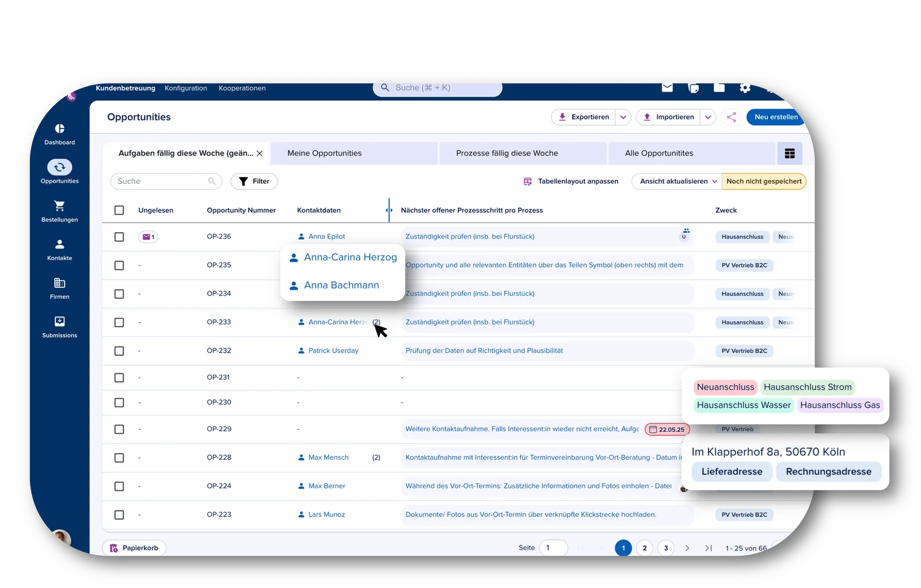Click the Exportieren button
This screenshot has height=588, width=921.
click(584, 117)
